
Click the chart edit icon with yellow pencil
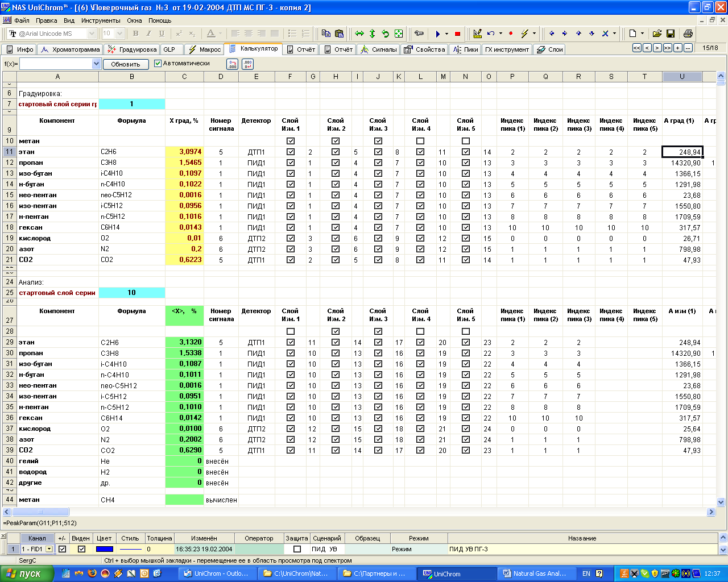click(x=477, y=34)
